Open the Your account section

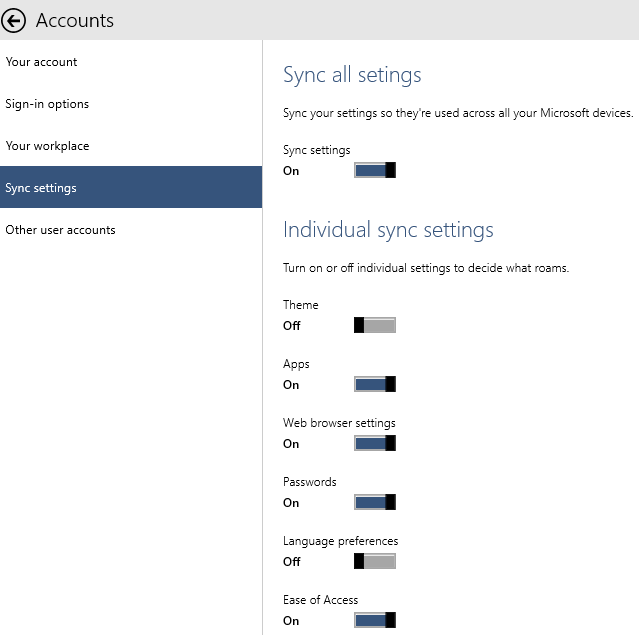(41, 62)
